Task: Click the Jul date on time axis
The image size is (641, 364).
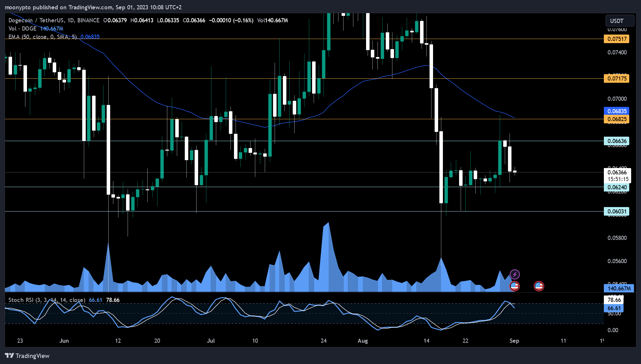Action: tap(211, 341)
